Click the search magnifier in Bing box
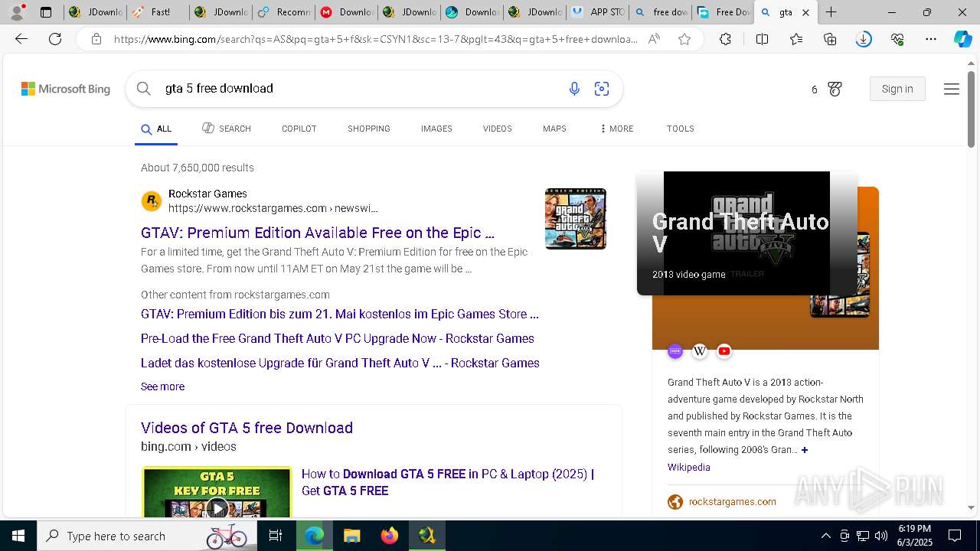Viewport: 980px width, 551px height. pyautogui.click(x=144, y=89)
